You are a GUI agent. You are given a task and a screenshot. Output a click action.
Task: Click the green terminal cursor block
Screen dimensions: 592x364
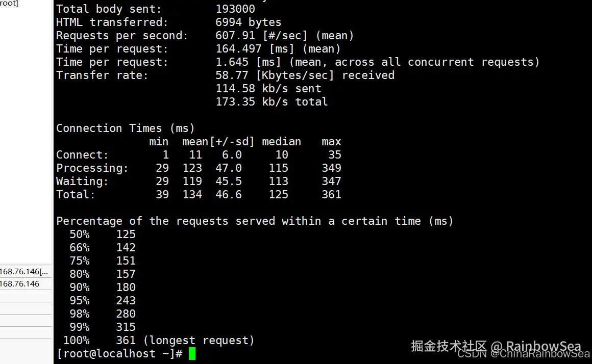(x=192, y=354)
